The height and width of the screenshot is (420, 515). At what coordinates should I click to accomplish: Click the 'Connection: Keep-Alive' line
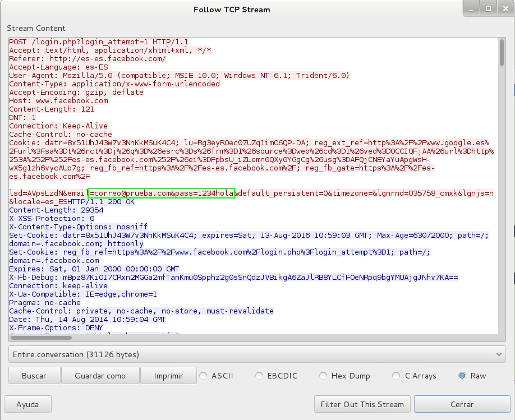(58, 126)
